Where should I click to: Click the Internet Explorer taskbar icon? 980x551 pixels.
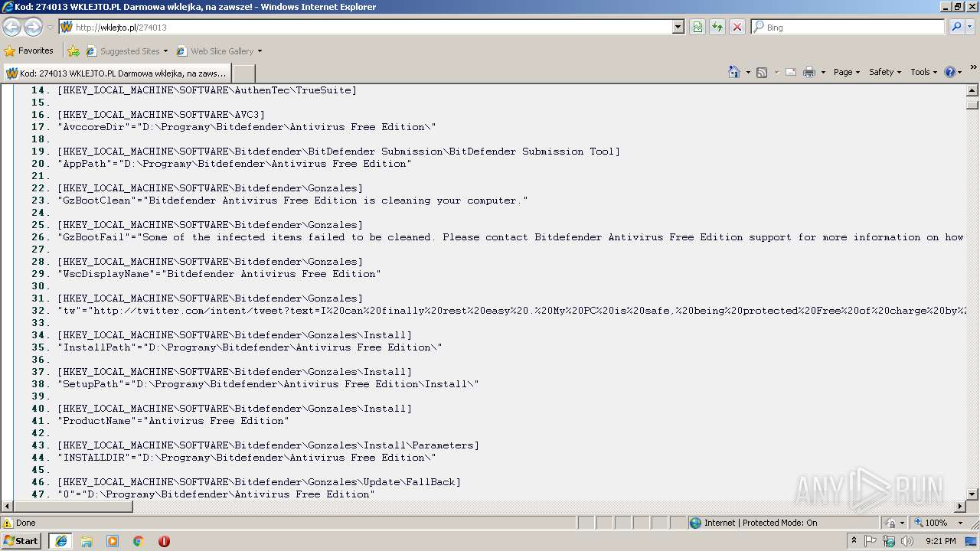point(61,541)
